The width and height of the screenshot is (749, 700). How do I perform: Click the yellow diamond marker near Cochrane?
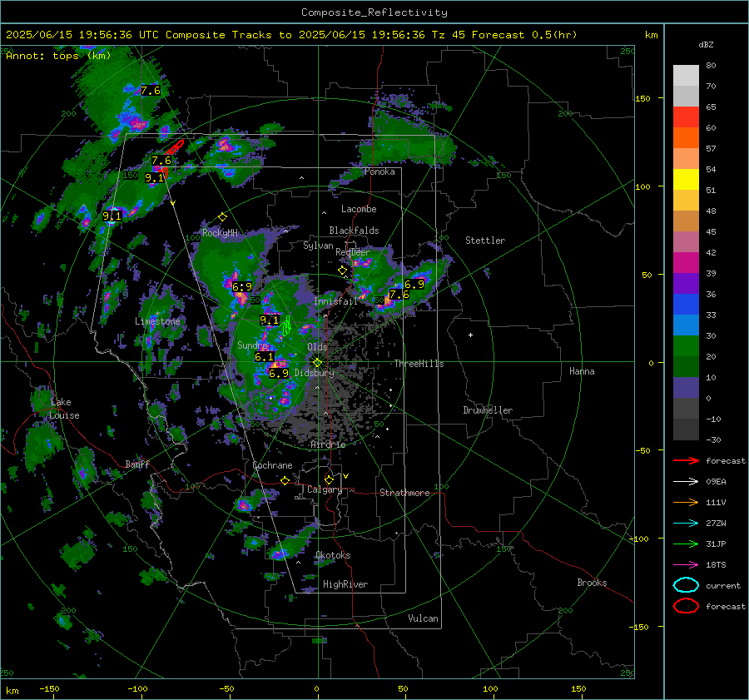285,480
